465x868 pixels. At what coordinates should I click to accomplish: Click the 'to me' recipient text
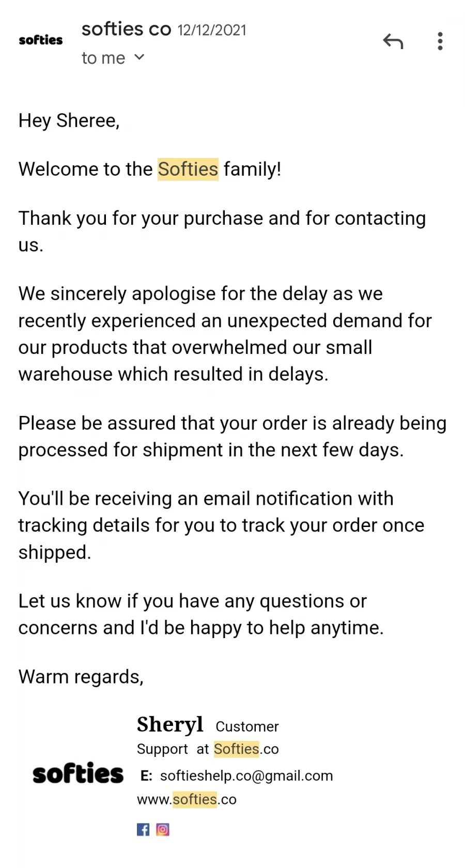[103, 58]
